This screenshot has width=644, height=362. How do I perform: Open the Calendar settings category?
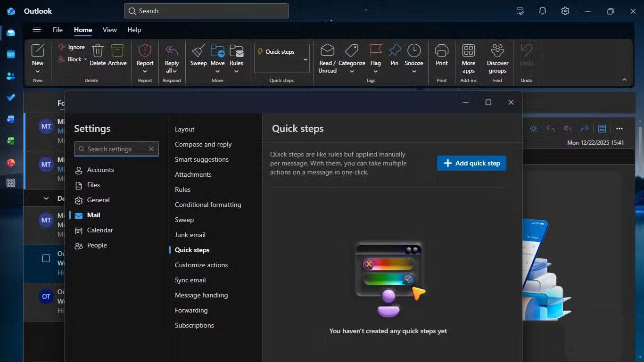point(100,230)
